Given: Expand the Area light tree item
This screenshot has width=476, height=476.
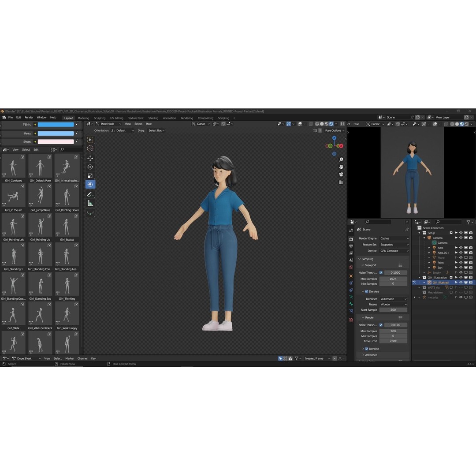Looking at the screenshot, I should tap(429, 248).
